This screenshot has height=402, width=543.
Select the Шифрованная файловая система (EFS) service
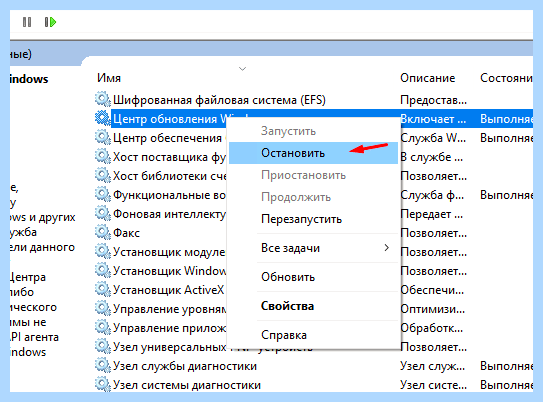pyautogui.click(x=219, y=100)
